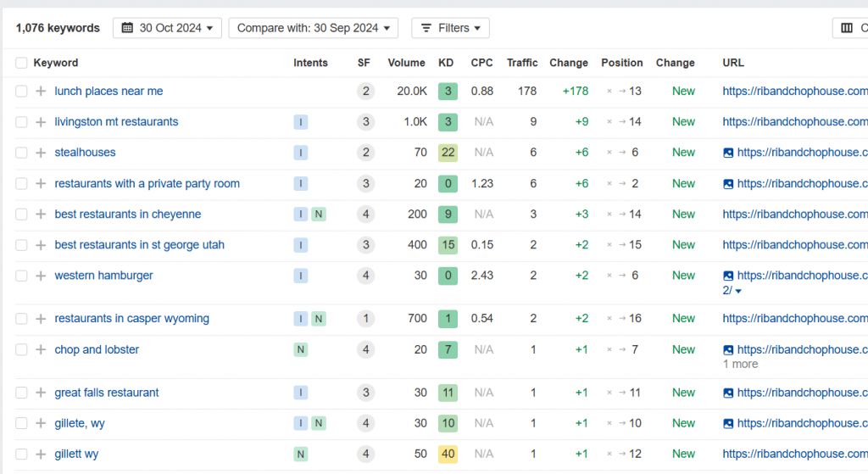The image size is (868, 474).
Task: Open the restaurants in casper wyoming keyword
Action: (131, 319)
